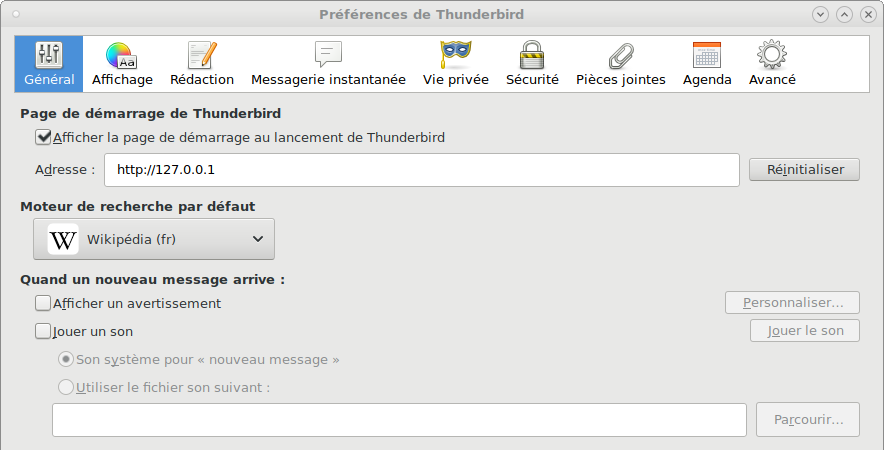The height and width of the screenshot is (450, 884).
Task: Uncheck Afficher la page de démarrage
Action: coord(43,137)
